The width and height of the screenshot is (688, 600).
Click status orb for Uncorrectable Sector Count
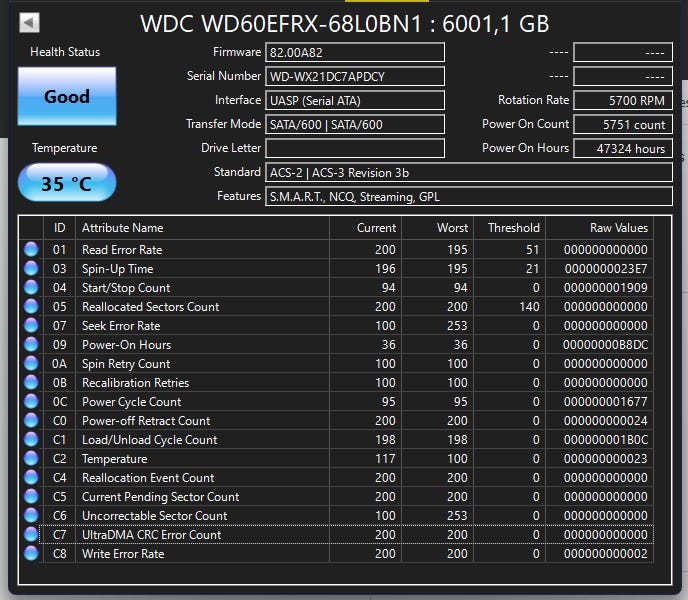click(x=31, y=516)
